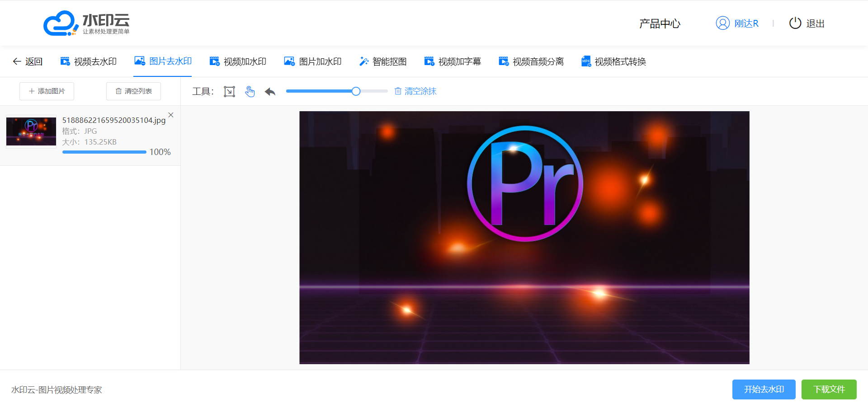Viewport: 868px width, 408px height.
Task: Open 产品中心 menu
Action: (660, 23)
